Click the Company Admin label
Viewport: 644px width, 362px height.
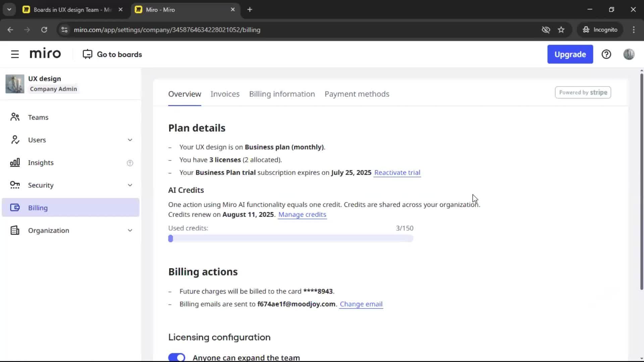tap(53, 89)
